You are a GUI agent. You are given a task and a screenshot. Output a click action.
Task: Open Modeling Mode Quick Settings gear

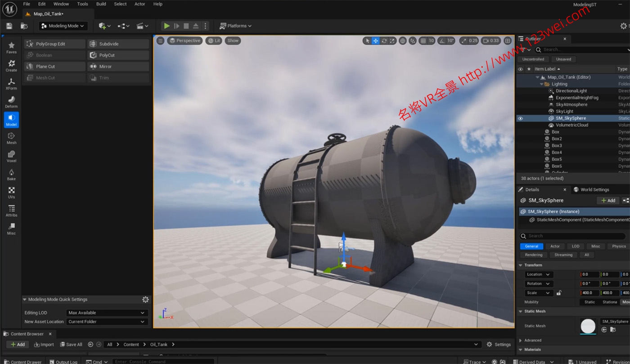tap(145, 300)
